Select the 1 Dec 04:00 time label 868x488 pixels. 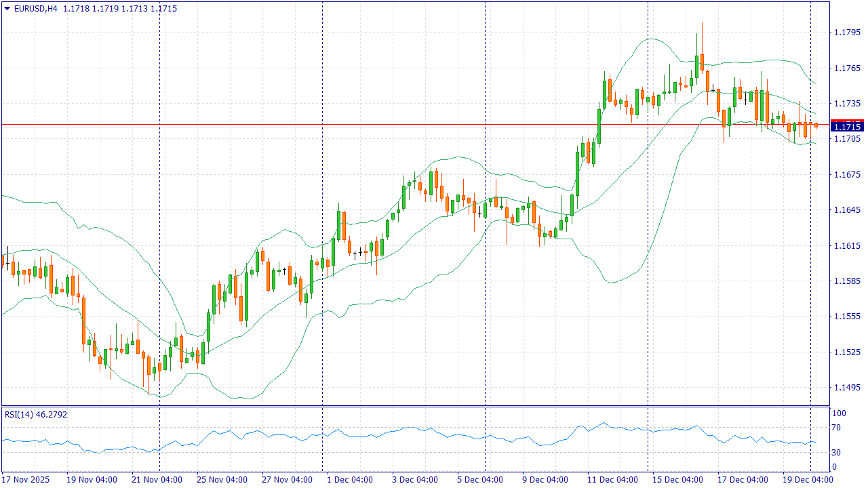(x=350, y=480)
